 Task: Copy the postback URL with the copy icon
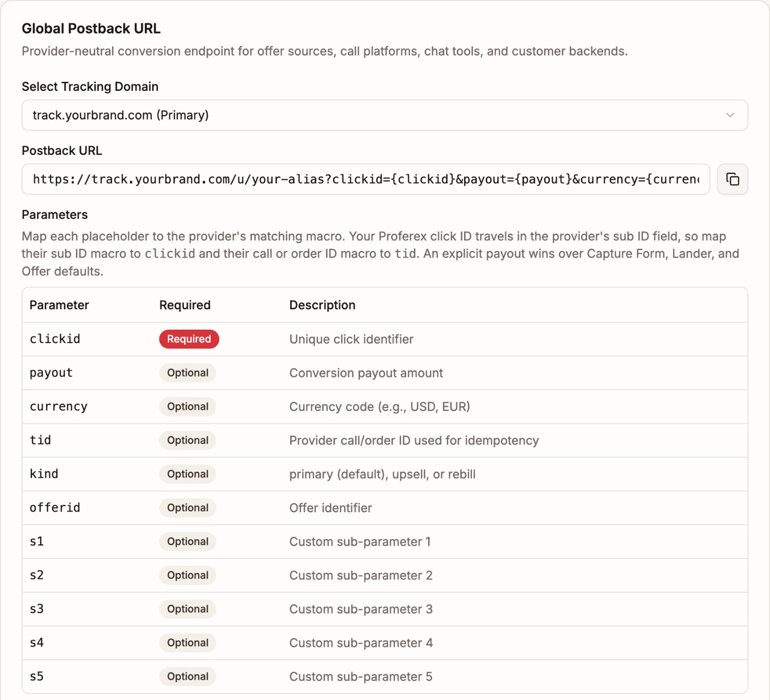[732, 179]
